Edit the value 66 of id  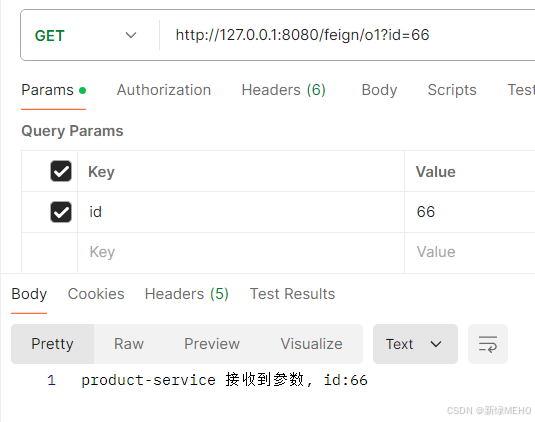click(x=470, y=212)
